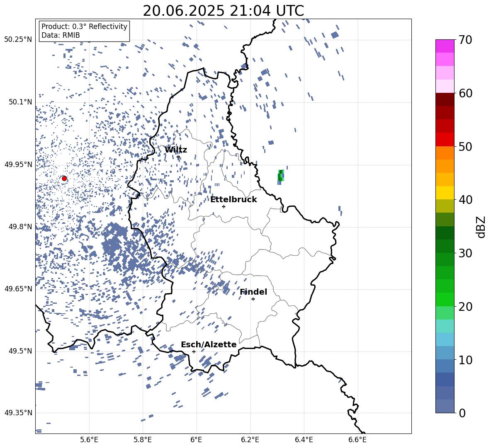This screenshot has width=491, height=448.
Task: Click the 6.4°E longitude tick label
Action: (x=304, y=440)
